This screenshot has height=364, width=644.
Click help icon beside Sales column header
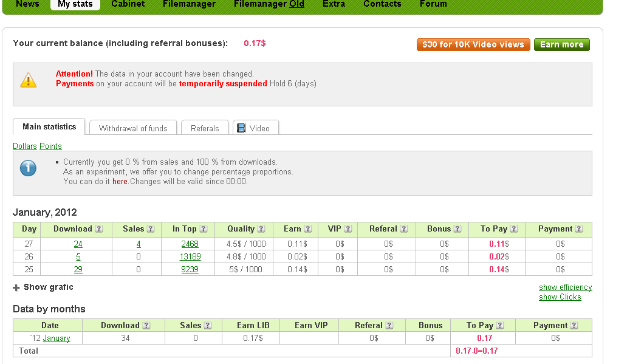(x=151, y=229)
